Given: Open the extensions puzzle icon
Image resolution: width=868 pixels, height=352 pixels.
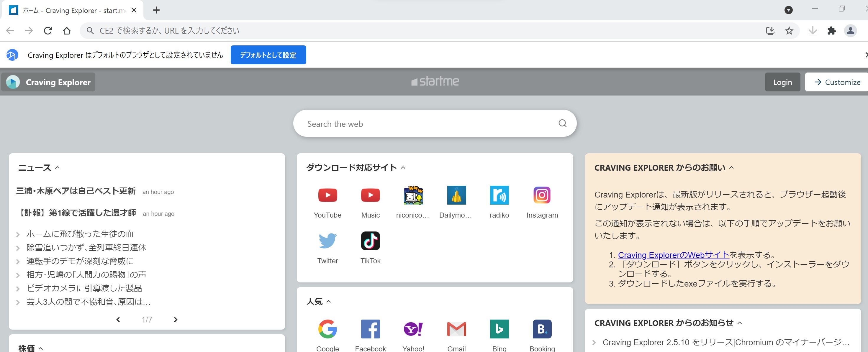Looking at the screenshot, I should 831,31.
